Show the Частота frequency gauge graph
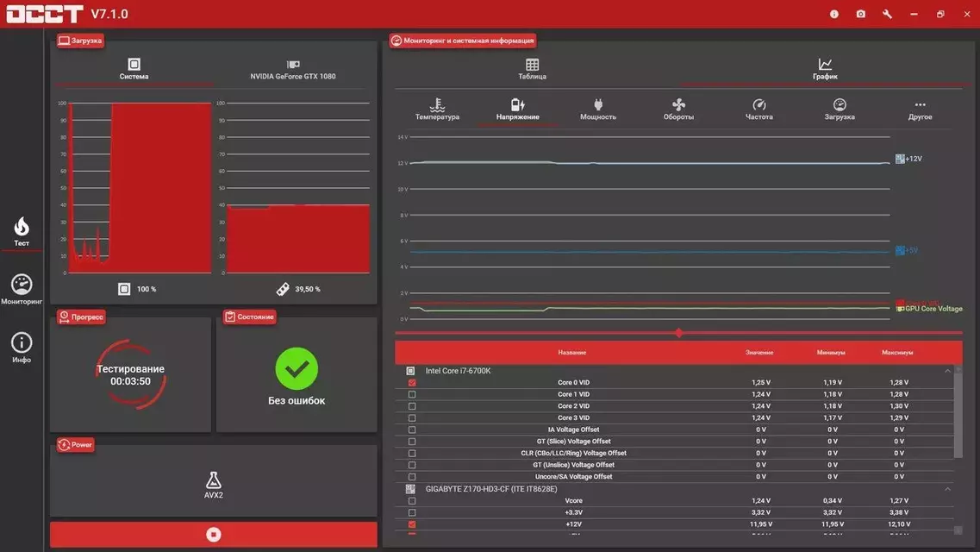 point(758,109)
